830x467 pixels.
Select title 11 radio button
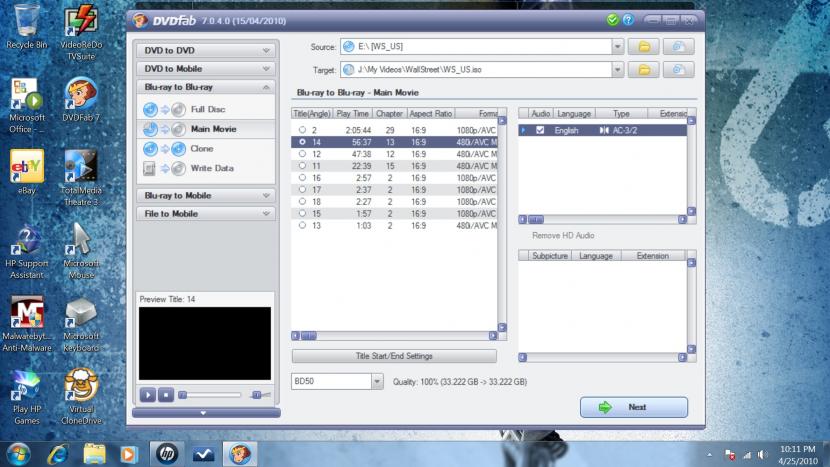point(302,166)
